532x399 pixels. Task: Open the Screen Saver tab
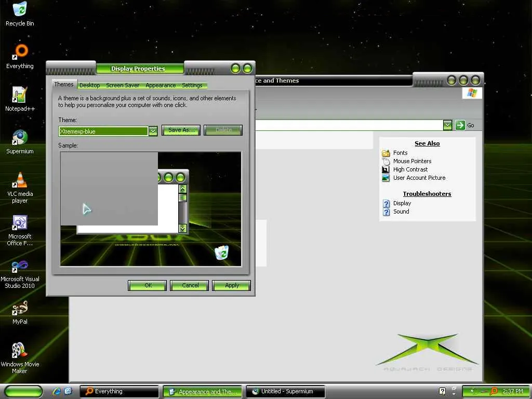tap(123, 85)
